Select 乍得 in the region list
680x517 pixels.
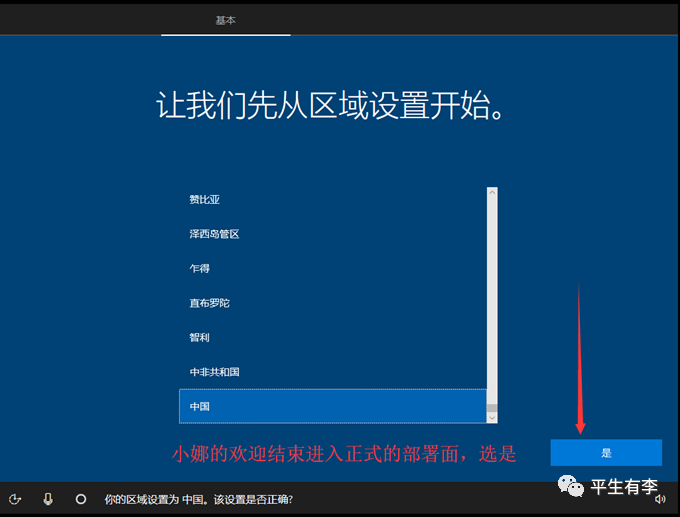tap(333, 268)
